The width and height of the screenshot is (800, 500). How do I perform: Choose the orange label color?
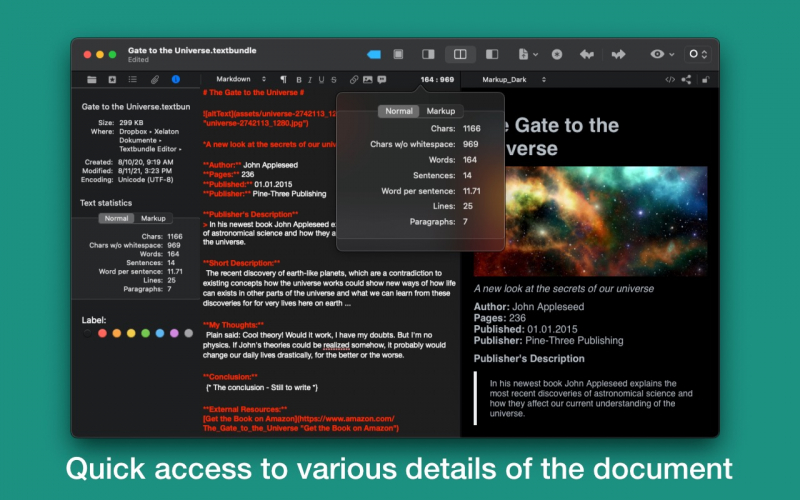[x=116, y=333]
